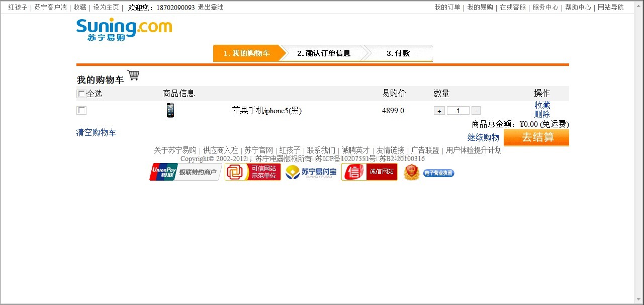The image size is (644, 305).
Task: Click 删除 to remove the iPhone5 item
Action: 542,114
